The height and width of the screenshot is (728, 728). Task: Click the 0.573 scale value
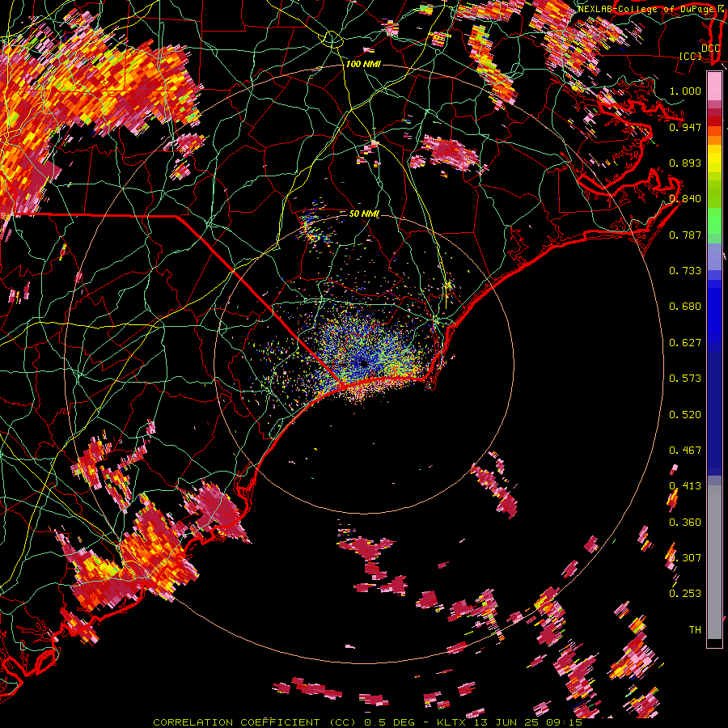point(685,379)
